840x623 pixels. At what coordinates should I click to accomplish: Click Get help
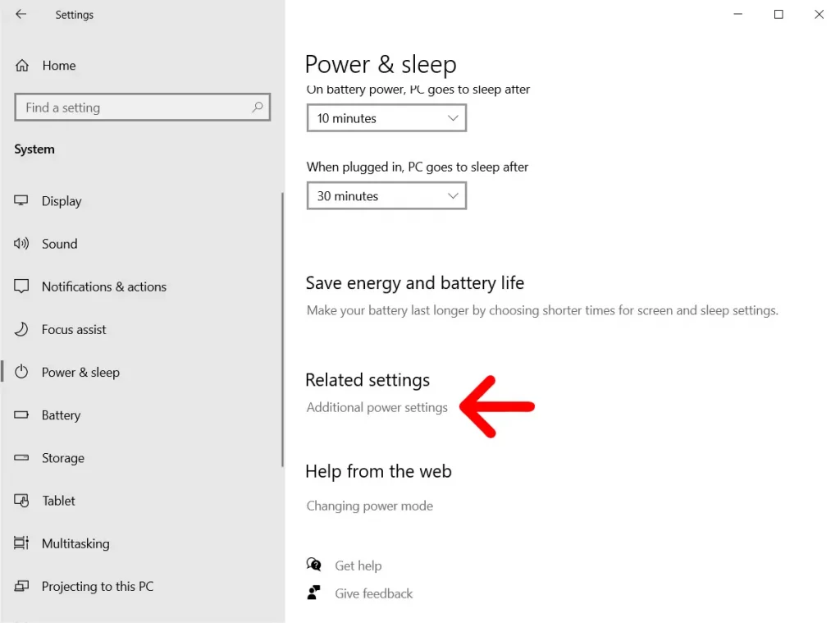[x=358, y=565]
